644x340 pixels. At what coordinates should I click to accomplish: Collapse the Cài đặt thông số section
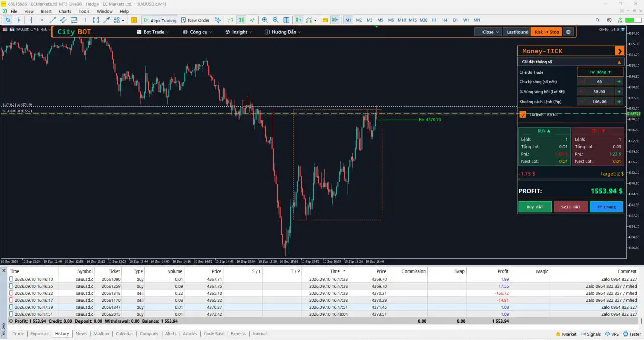tap(619, 62)
